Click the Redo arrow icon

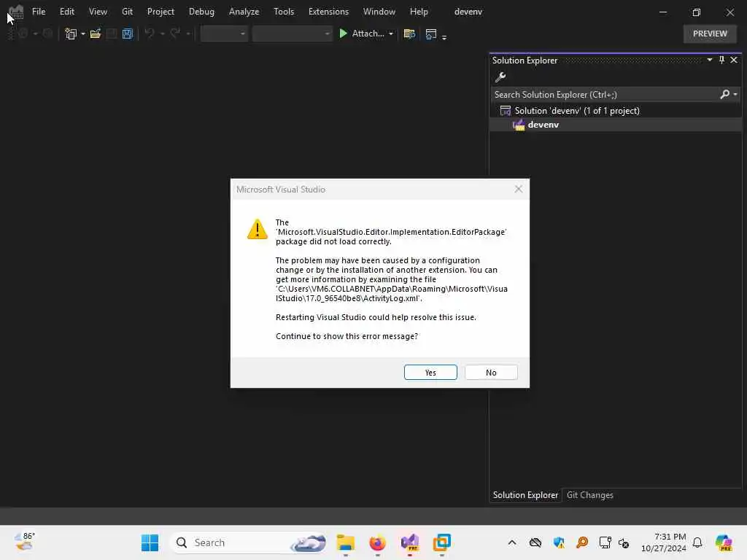pos(175,34)
